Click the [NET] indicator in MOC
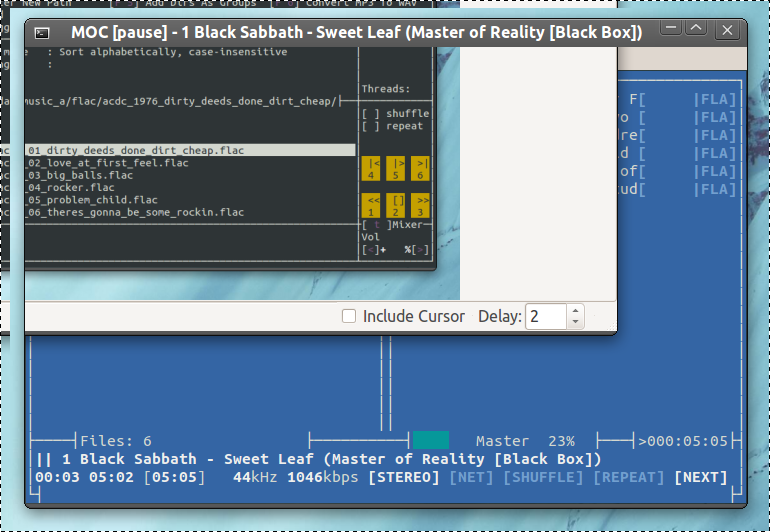The image size is (770, 532). (x=471, y=477)
